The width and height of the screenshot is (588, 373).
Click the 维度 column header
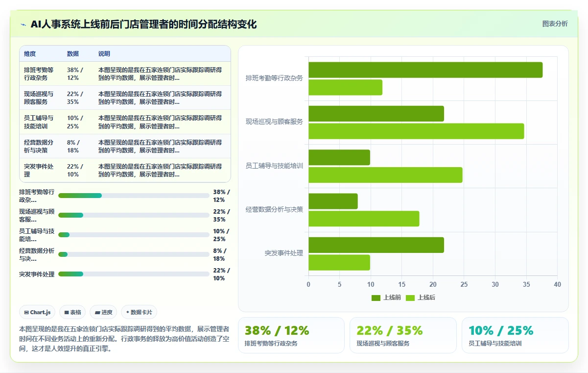click(30, 54)
